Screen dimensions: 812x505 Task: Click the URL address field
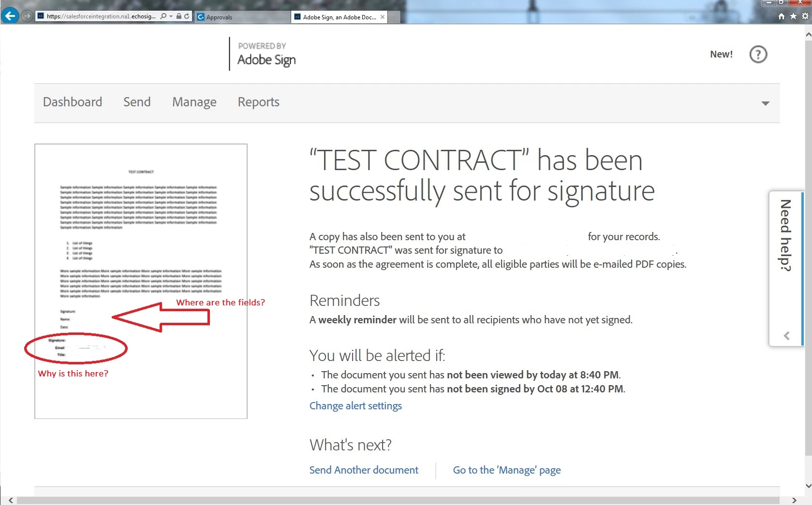101,16
